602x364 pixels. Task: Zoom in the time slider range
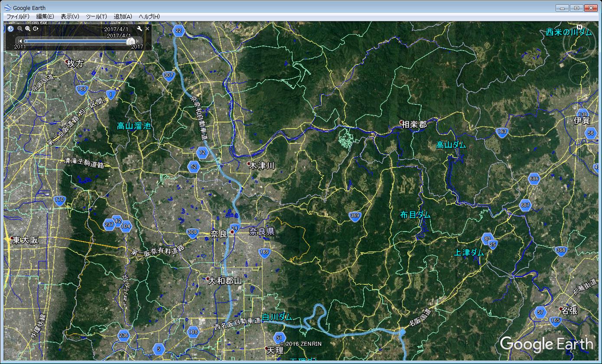(28, 29)
